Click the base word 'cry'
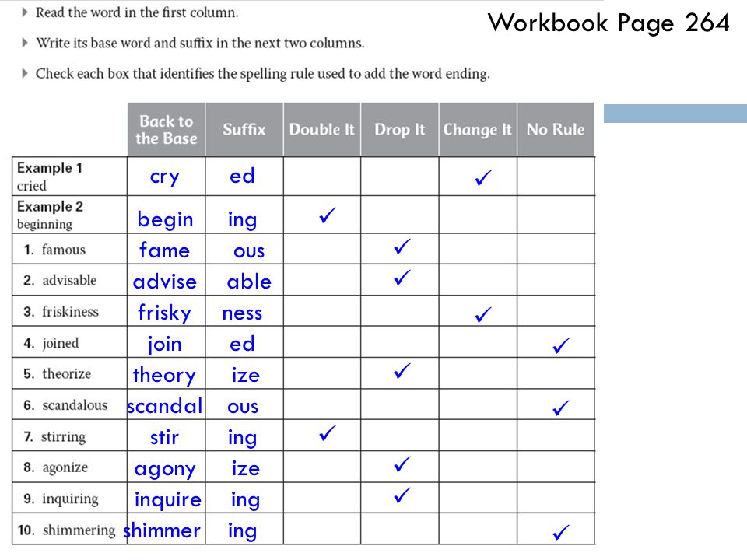This screenshot has height=560, width=747. click(x=165, y=177)
